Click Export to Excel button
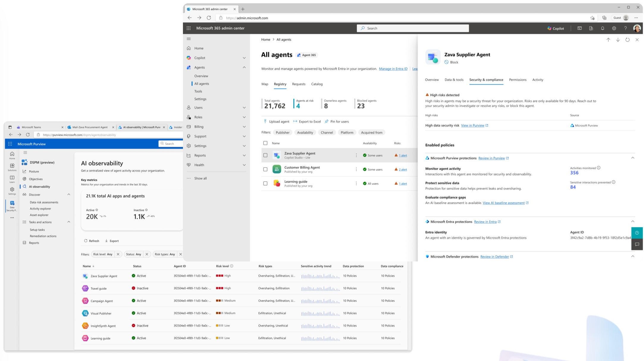This screenshot has height=361, width=644. tap(307, 122)
